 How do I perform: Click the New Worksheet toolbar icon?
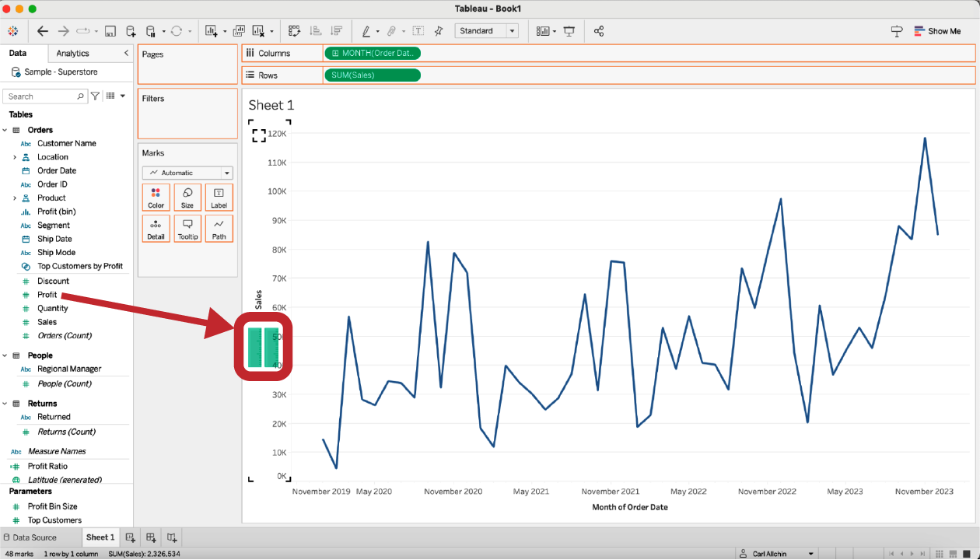tap(212, 31)
